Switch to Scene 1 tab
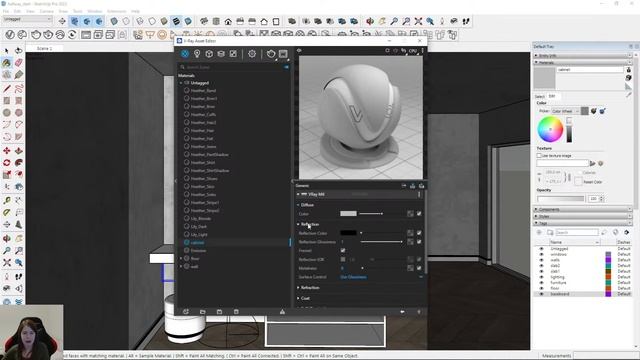The height and width of the screenshot is (360, 640). [44, 49]
